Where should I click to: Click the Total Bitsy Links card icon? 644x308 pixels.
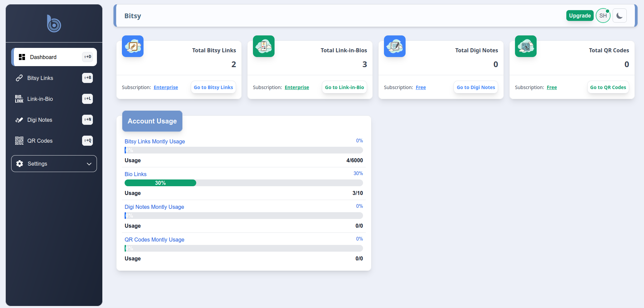point(133,46)
